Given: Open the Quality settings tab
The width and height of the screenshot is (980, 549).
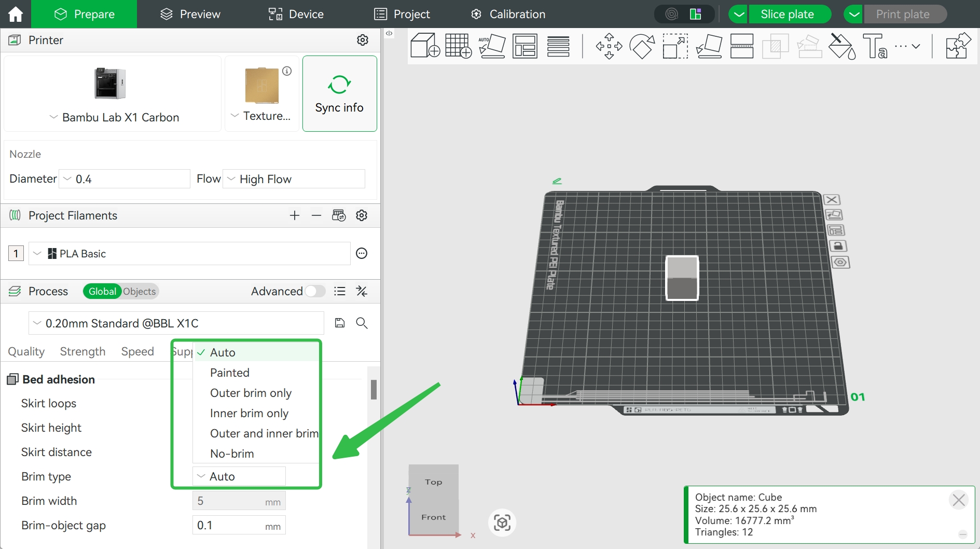Looking at the screenshot, I should pos(26,351).
